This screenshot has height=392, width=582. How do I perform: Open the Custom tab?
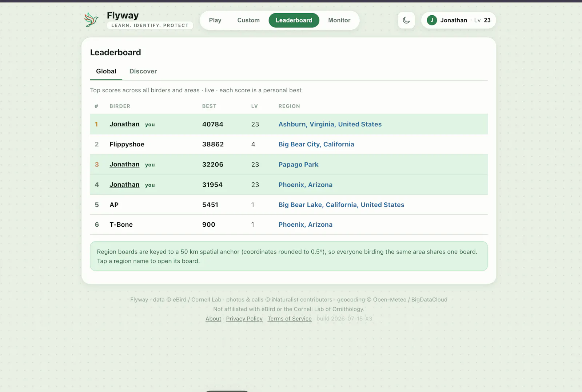point(248,20)
